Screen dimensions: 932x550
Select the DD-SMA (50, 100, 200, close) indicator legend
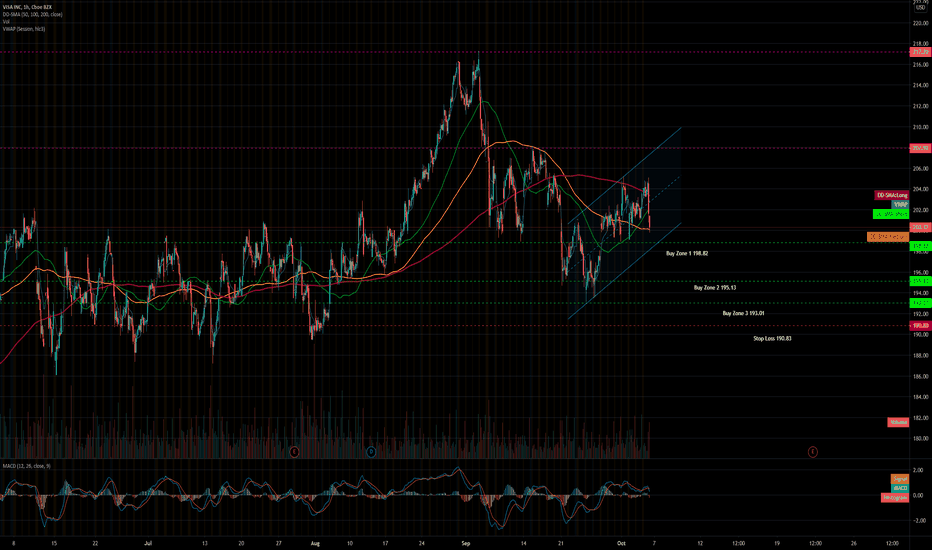[33, 14]
